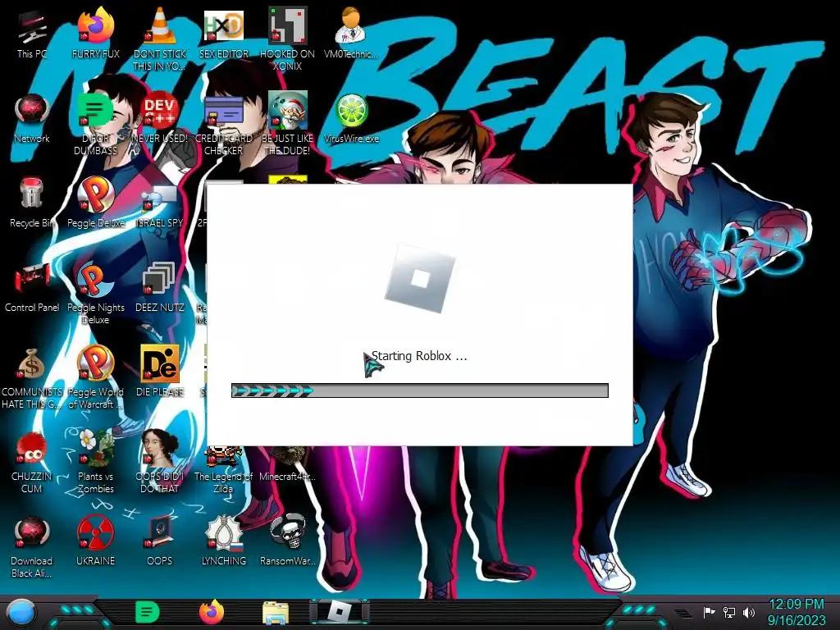The height and width of the screenshot is (630, 840).
Task: Open the green chat app pinned to taskbar
Action: pyautogui.click(x=148, y=612)
